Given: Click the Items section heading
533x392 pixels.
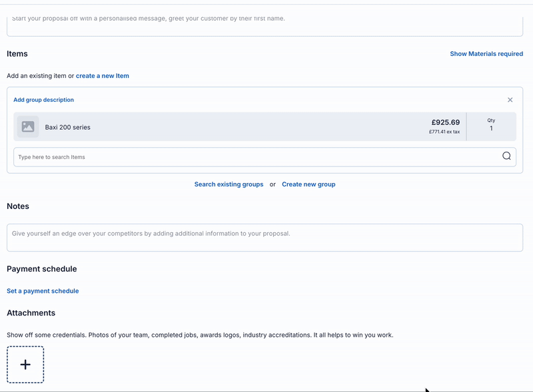Looking at the screenshot, I should pyautogui.click(x=17, y=54).
